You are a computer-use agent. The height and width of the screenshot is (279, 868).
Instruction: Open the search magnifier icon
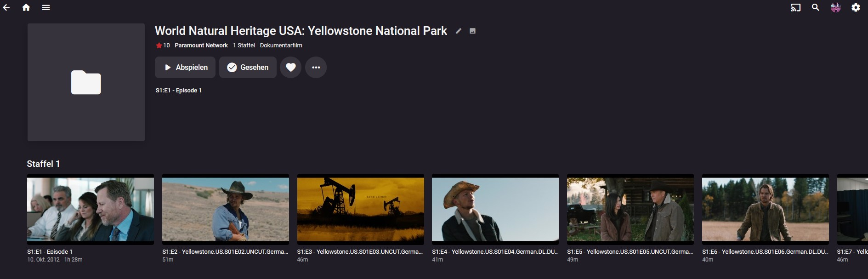tap(816, 7)
